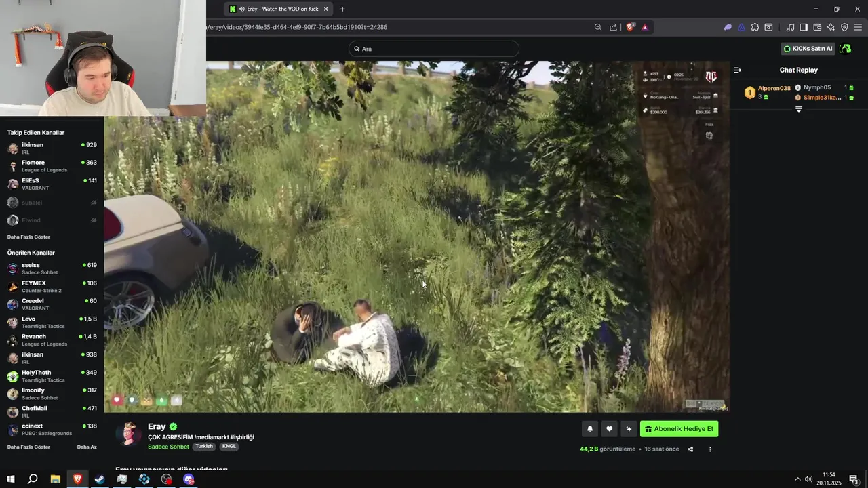This screenshot has height=488, width=868.
Task: Toggle the browser sidebar panel icon
Action: coord(804,27)
